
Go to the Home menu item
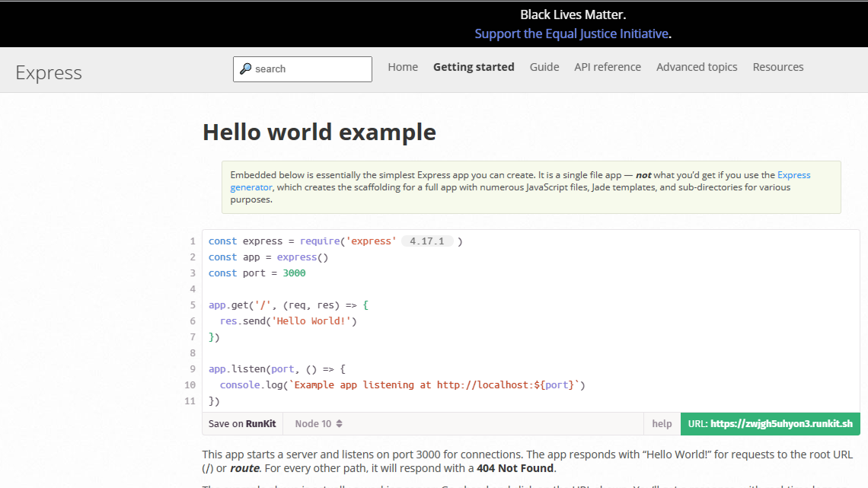click(x=403, y=67)
